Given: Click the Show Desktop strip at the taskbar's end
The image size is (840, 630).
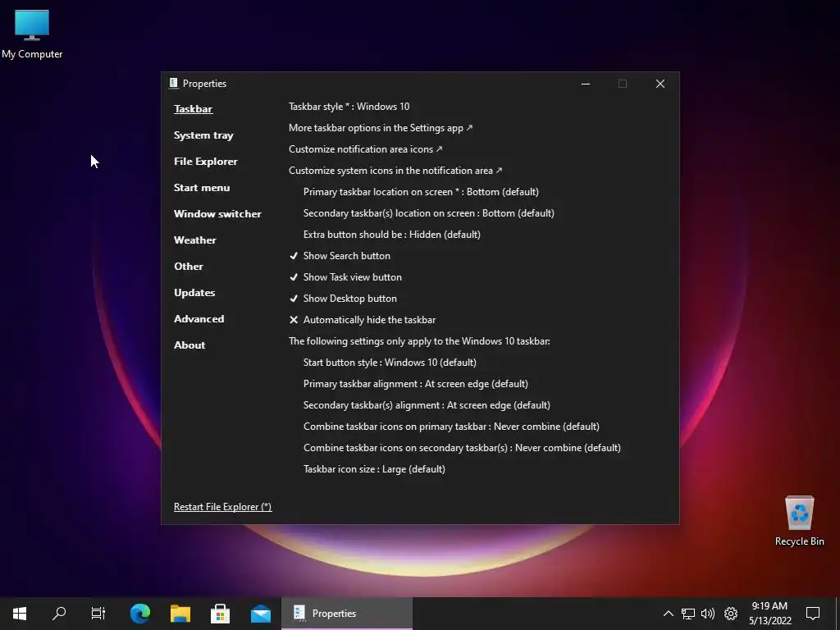Looking at the screenshot, I should point(838,614).
